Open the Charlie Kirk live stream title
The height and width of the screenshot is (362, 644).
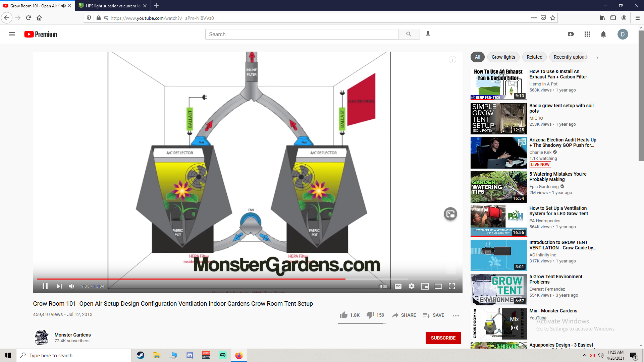click(x=562, y=142)
